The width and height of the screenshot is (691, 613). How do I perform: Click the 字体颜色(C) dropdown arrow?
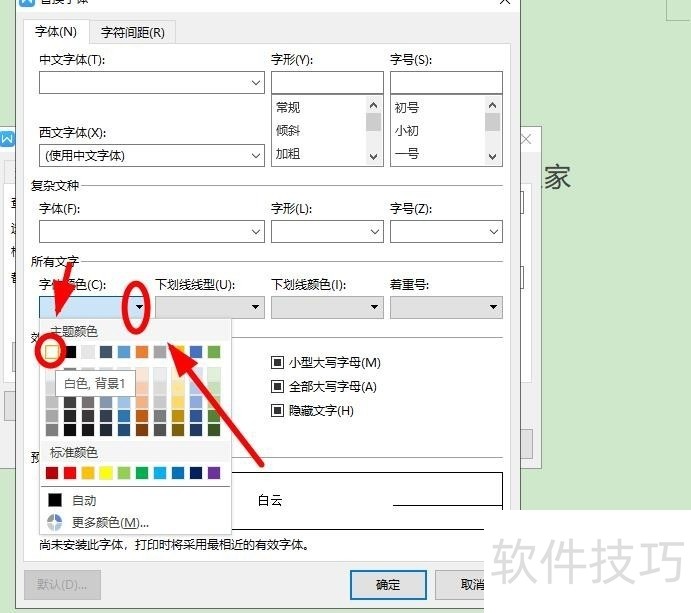(x=139, y=307)
